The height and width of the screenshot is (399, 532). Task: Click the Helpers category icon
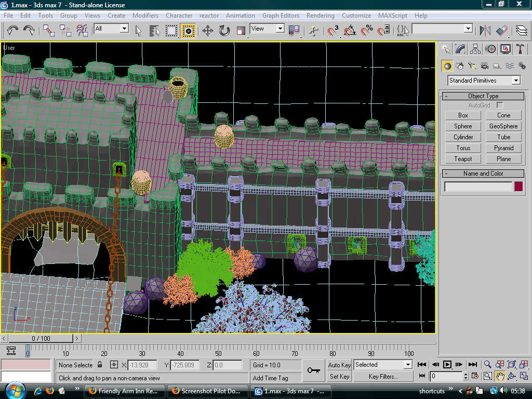pos(497,66)
